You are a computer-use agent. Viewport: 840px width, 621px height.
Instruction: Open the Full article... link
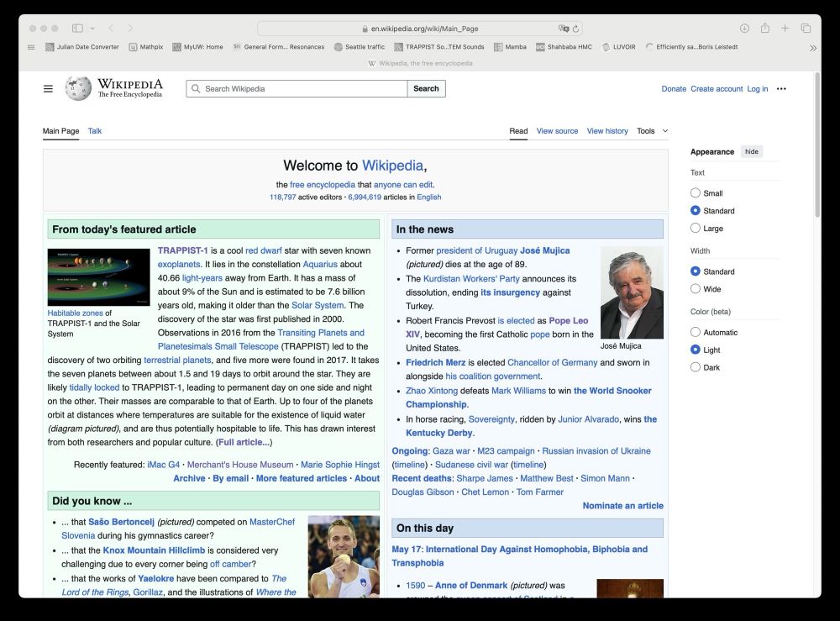tap(244, 443)
